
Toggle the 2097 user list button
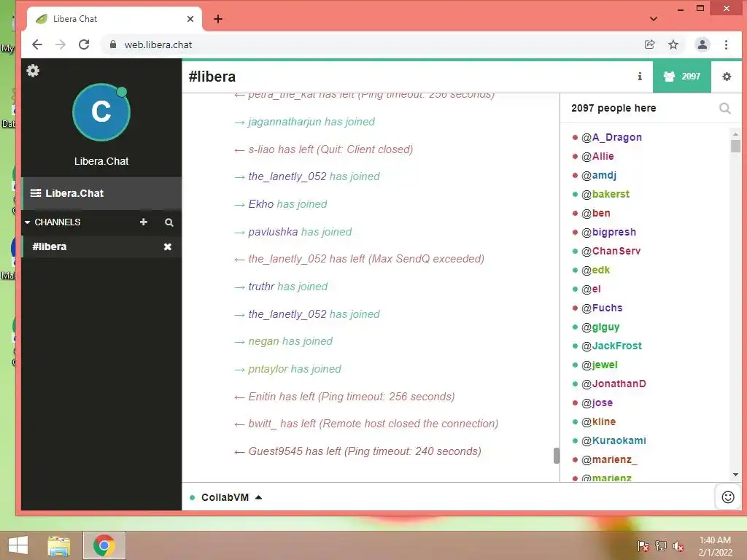[682, 76]
